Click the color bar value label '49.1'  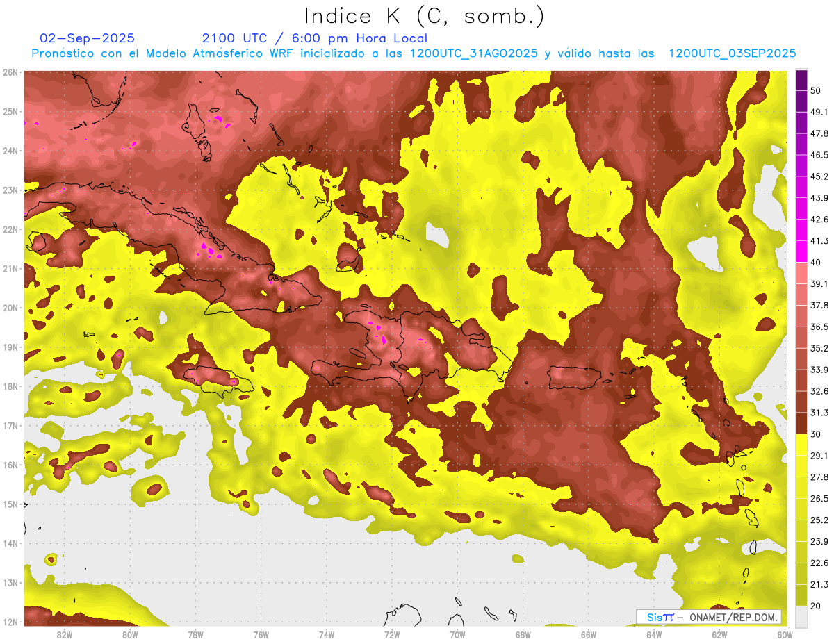pyautogui.click(x=819, y=112)
